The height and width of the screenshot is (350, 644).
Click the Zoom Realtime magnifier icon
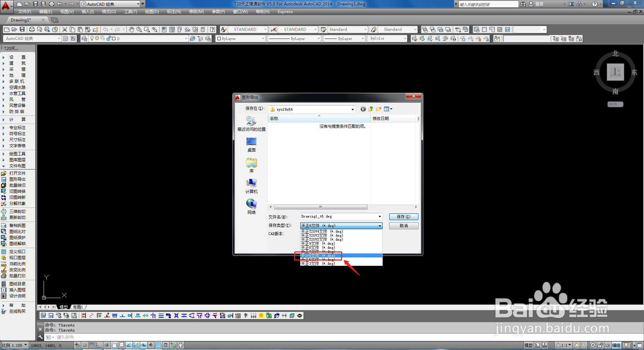pyautogui.click(x=139, y=30)
